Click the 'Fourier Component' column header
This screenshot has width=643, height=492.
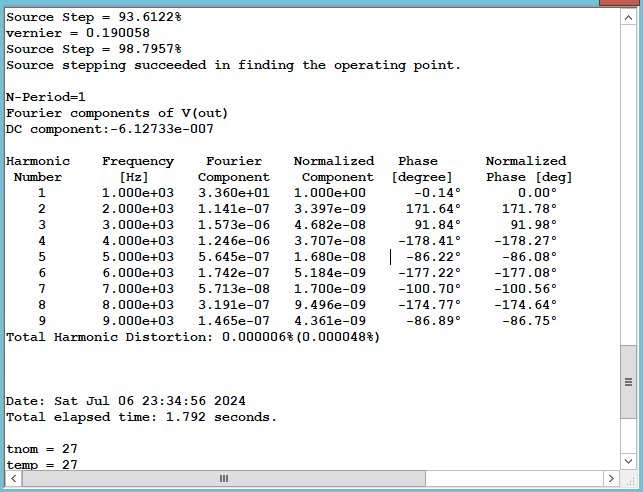pyautogui.click(x=234, y=169)
